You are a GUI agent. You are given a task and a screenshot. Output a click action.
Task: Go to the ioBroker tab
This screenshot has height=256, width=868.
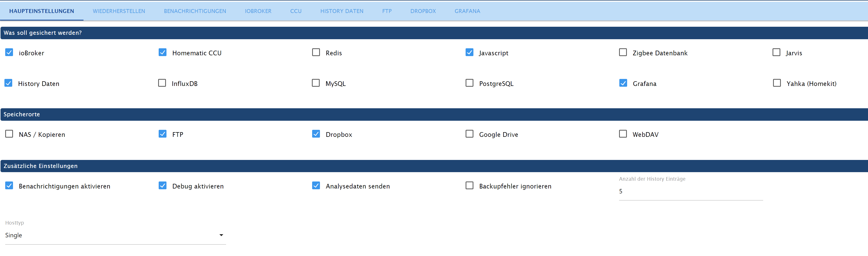coord(258,11)
